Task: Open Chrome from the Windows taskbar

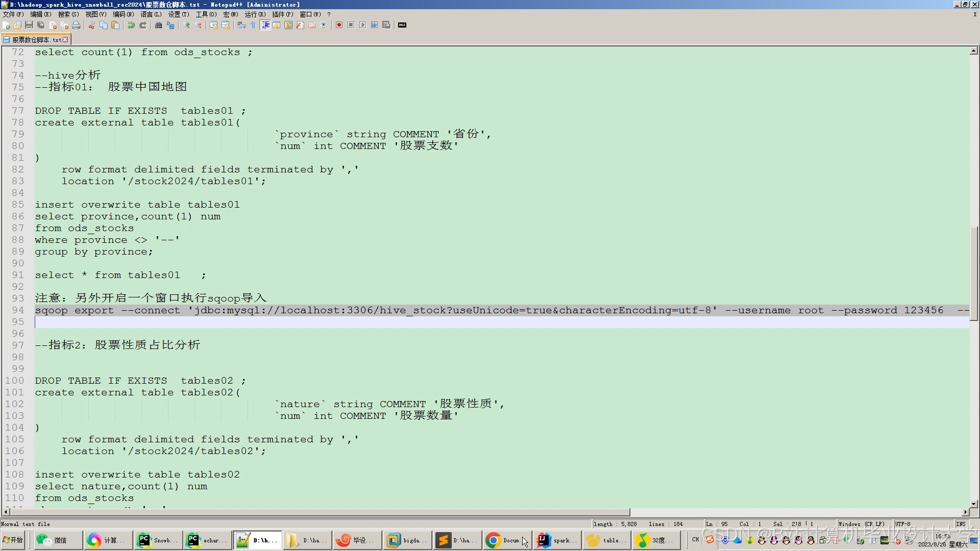Action: pos(503,540)
